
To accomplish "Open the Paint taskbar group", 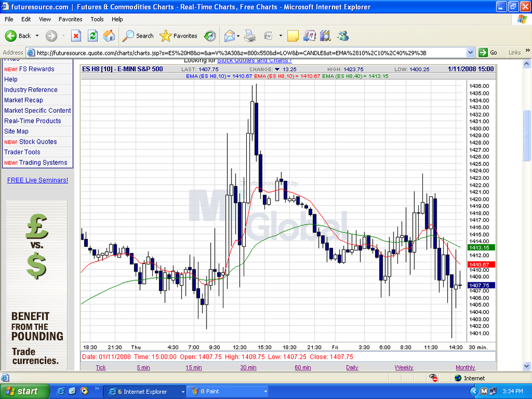I will pos(228,392).
